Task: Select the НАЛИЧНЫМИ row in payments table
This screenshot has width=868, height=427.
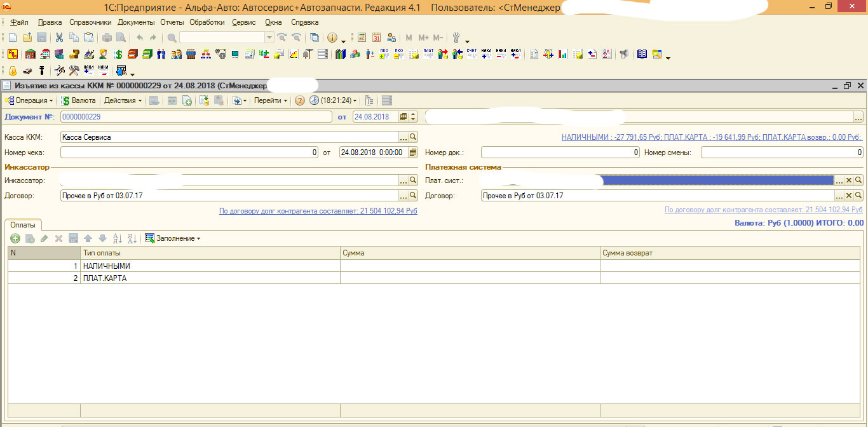Action: 435,266
